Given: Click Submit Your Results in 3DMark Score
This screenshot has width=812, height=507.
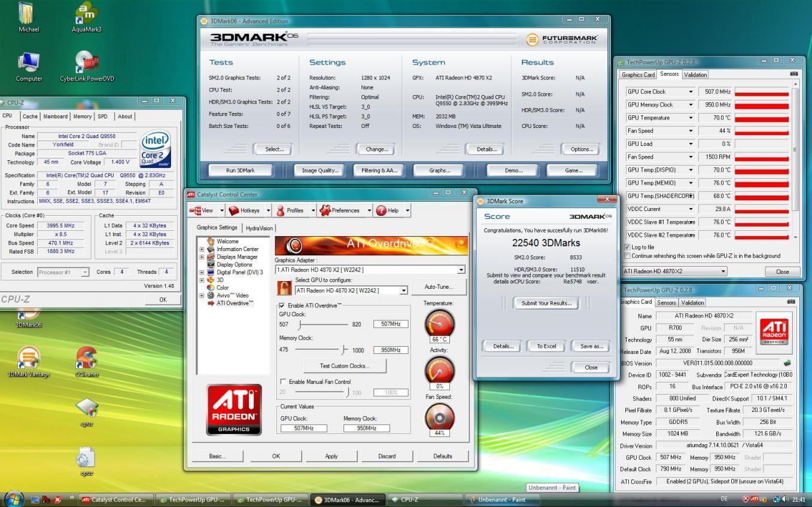Looking at the screenshot, I should coord(546,303).
